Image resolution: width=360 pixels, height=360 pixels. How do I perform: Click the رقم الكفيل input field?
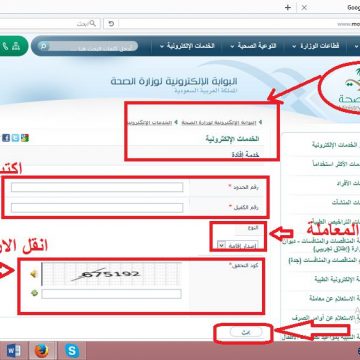coord(97,208)
